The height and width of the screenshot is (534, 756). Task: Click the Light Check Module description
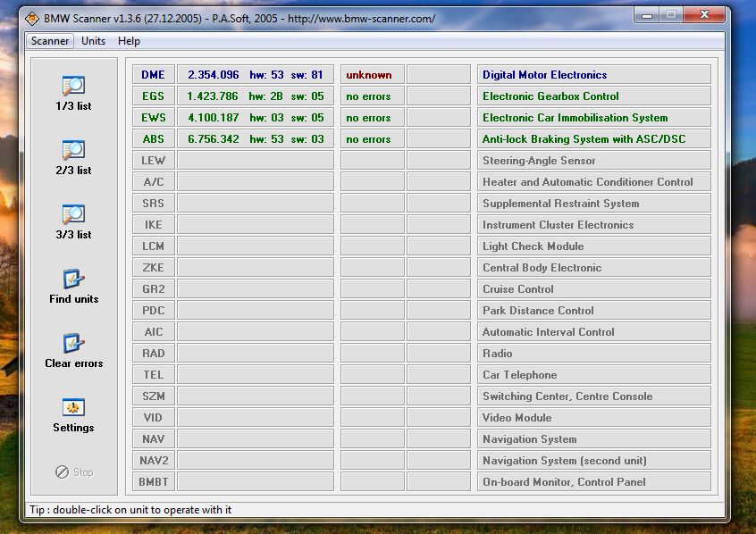coord(594,246)
